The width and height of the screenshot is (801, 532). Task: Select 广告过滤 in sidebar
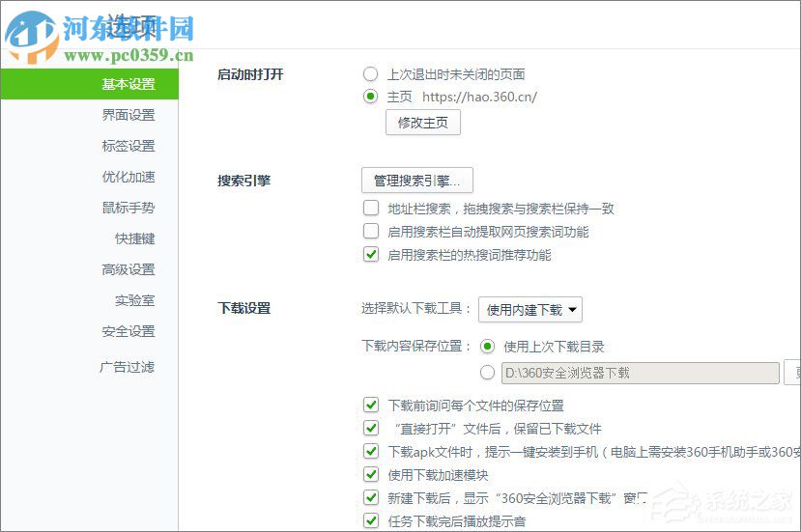[x=127, y=367]
